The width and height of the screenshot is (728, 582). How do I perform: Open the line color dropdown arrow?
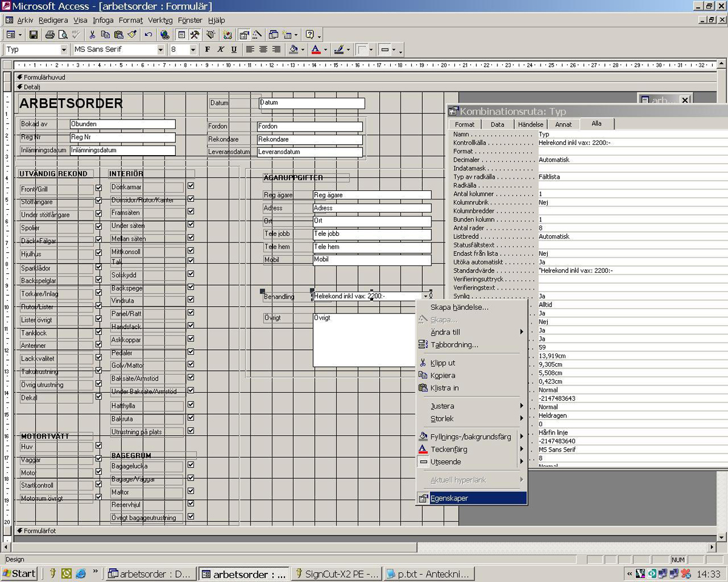[x=348, y=50]
